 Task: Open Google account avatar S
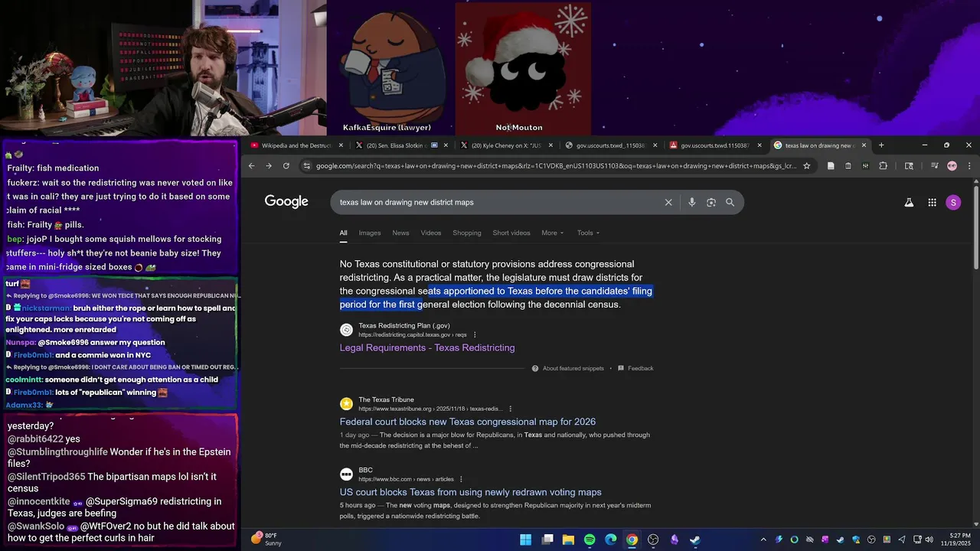pyautogui.click(x=953, y=203)
